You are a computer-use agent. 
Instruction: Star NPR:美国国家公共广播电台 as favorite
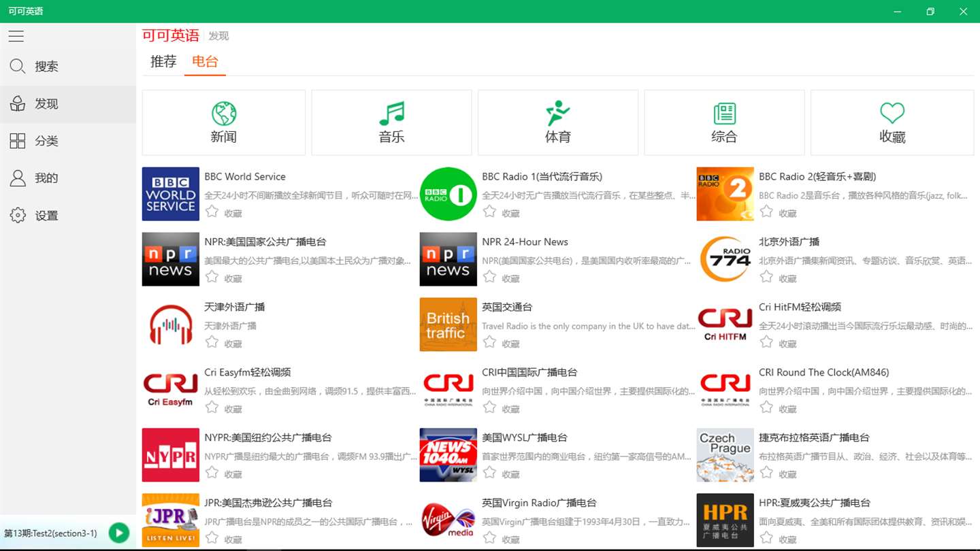[x=212, y=277]
